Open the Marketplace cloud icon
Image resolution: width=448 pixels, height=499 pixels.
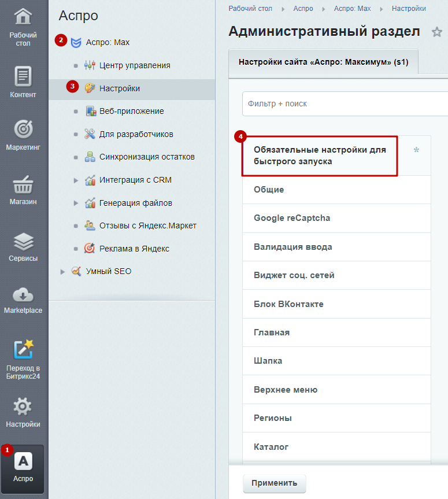[x=23, y=295]
